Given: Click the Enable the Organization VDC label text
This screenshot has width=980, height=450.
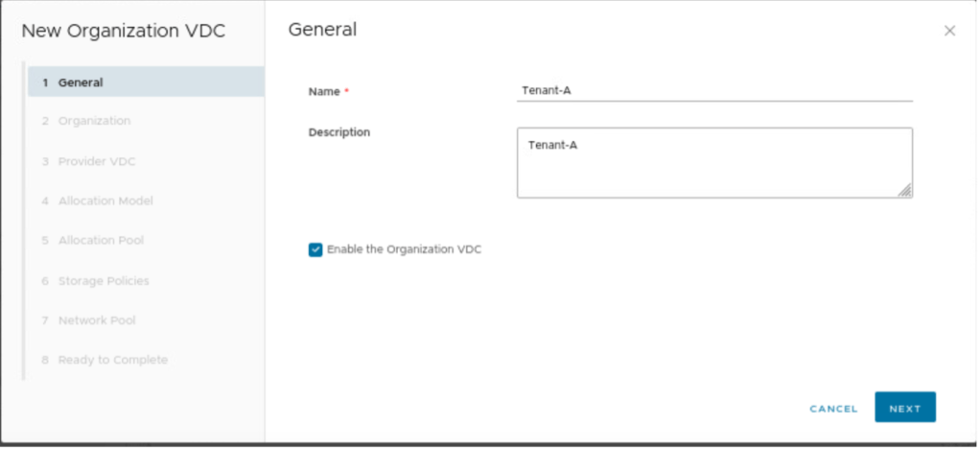Looking at the screenshot, I should click(x=404, y=249).
